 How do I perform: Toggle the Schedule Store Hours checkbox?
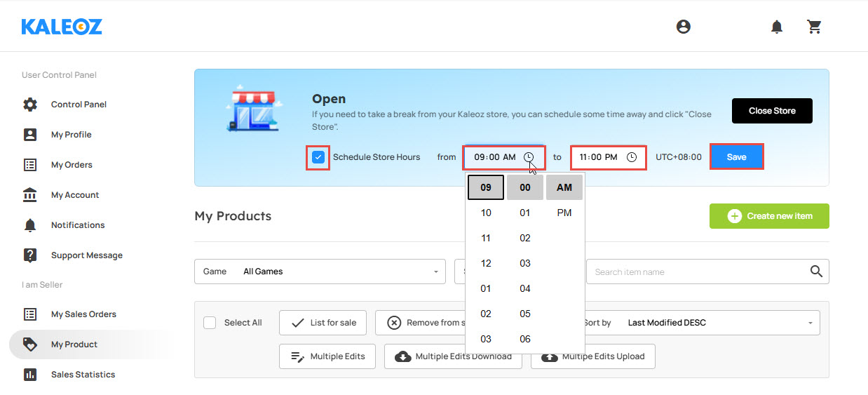[318, 157]
